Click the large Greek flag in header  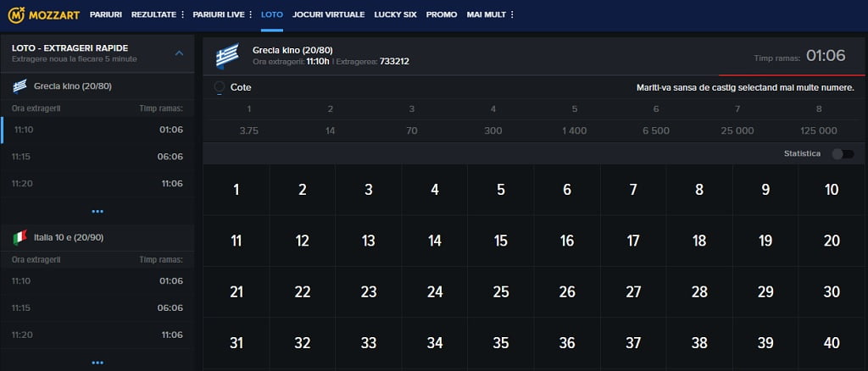pyautogui.click(x=227, y=56)
